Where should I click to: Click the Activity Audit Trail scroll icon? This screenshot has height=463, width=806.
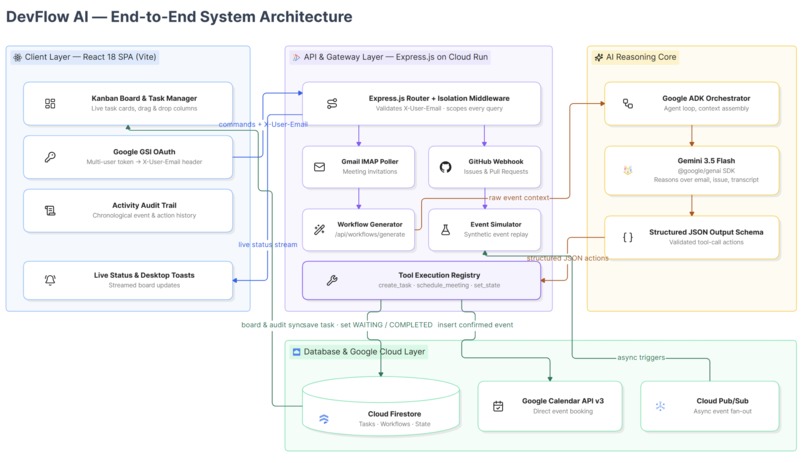pos(50,211)
